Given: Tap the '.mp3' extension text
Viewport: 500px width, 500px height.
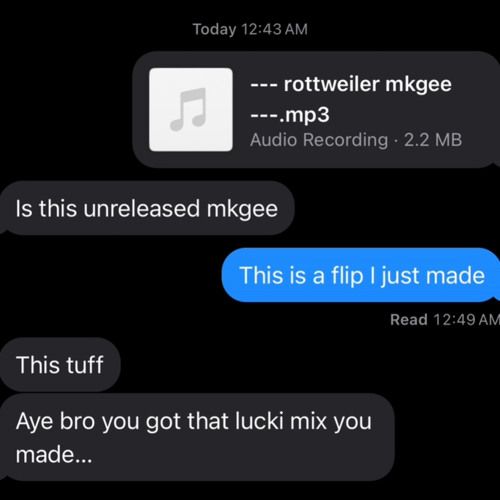Looking at the screenshot, I should tap(304, 115).
